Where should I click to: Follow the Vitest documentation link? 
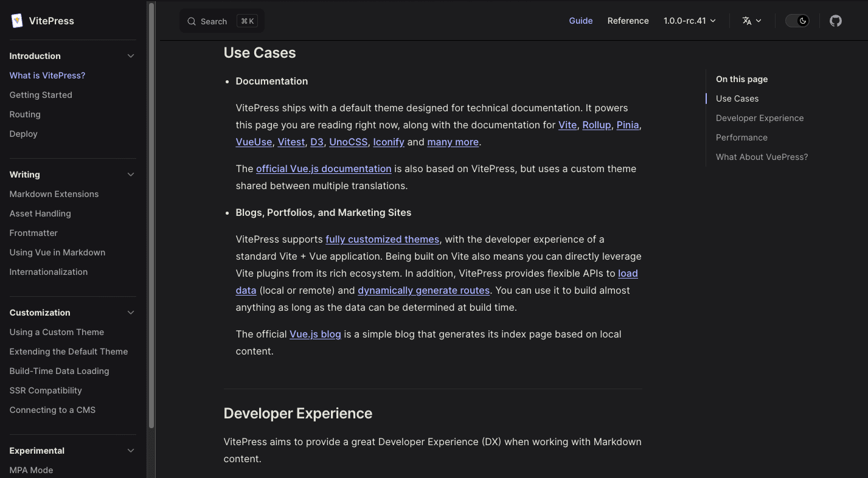(x=291, y=142)
